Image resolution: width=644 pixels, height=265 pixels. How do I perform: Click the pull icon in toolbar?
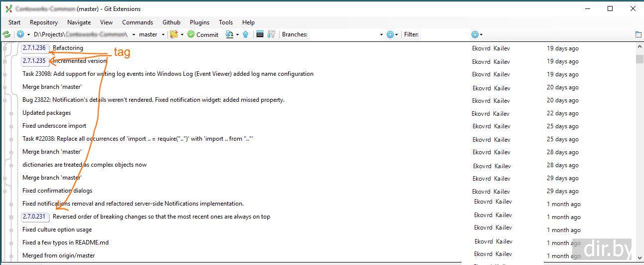(x=229, y=34)
